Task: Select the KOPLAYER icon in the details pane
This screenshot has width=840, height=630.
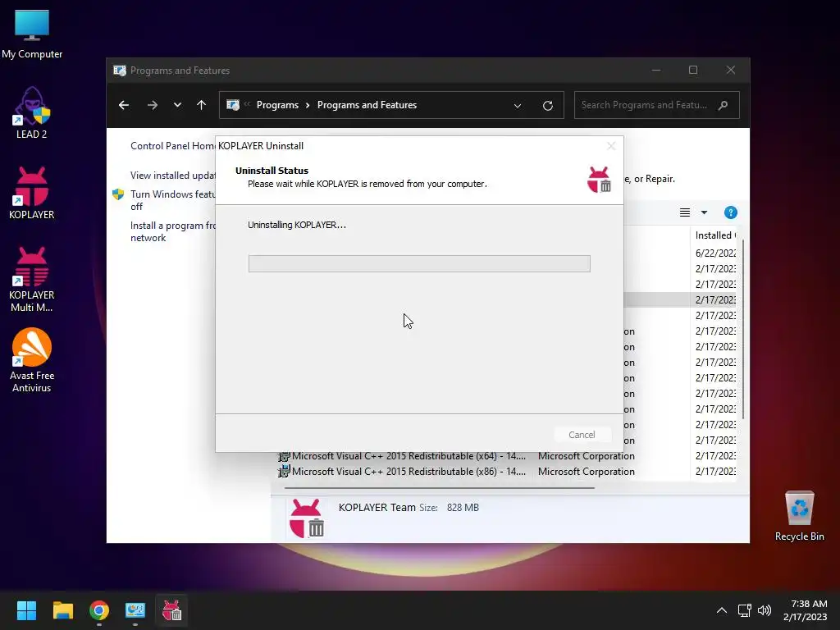Action: coord(307,518)
